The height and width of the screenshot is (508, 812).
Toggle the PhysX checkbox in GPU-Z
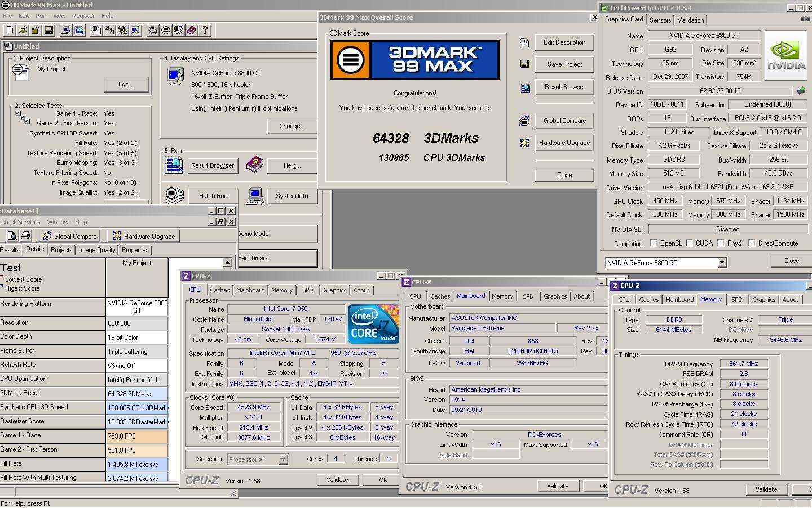click(721, 243)
